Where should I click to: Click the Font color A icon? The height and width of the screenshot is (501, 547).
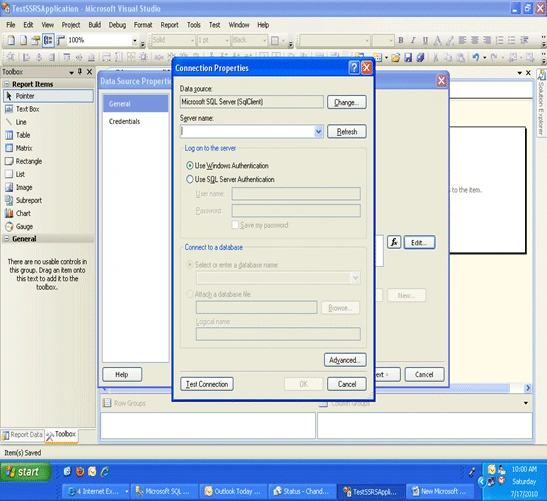click(437, 40)
